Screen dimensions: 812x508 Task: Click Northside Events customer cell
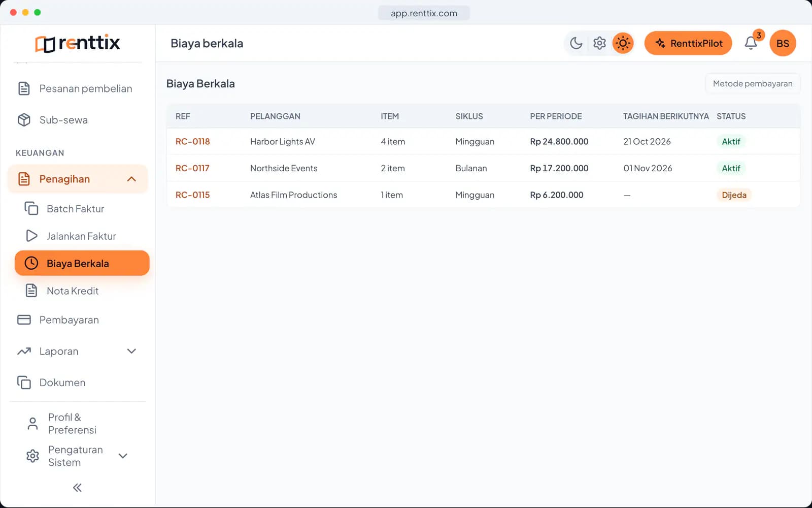(x=284, y=168)
